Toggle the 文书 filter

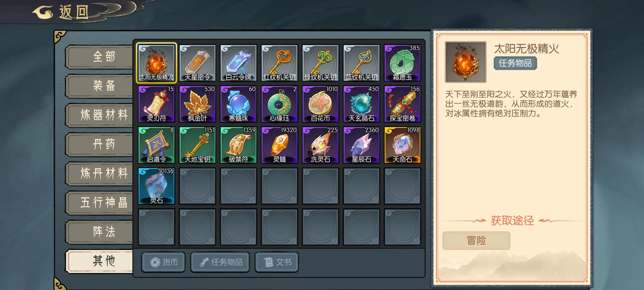tap(277, 262)
